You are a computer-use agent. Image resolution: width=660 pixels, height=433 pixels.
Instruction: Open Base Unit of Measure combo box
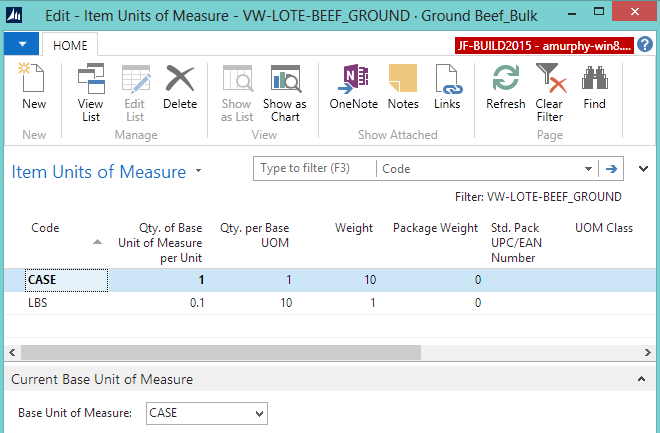(x=207, y=413)
